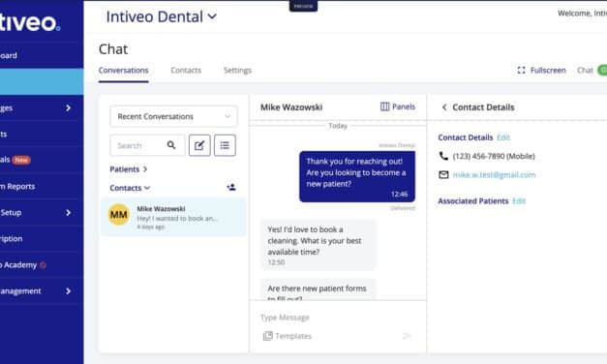Click the Mike Wazowski chat header name
The height and width of the screenshot is (364, 607).
click(291, 107)
